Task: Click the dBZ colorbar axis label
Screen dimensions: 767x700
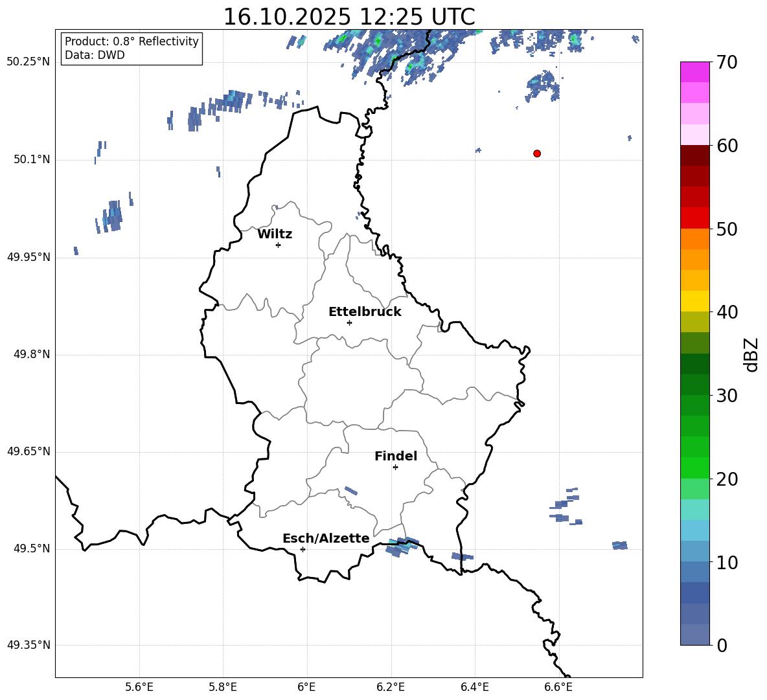Action: coord(752,354)
